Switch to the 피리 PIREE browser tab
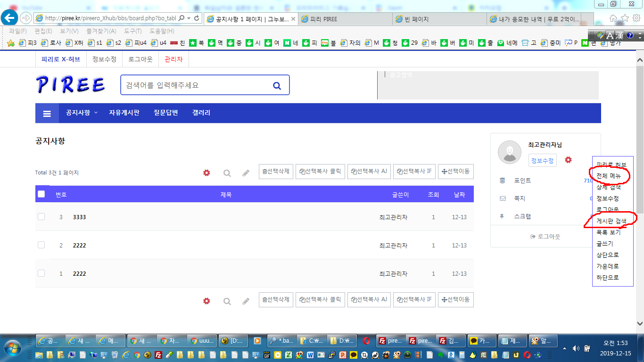Viewport: 644px width, 362px height. point(346,19)
